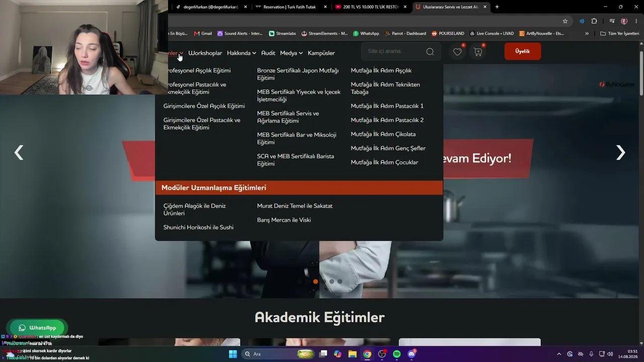Open the Live Console LIVAD bookmark

[x=492, y=34]
